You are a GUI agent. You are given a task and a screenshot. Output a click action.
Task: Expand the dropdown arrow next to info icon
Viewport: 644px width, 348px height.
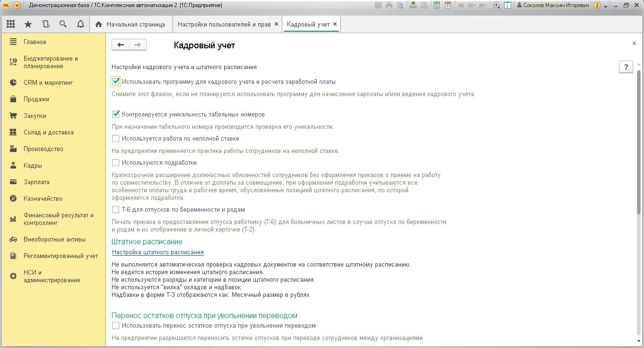point(606,6)
